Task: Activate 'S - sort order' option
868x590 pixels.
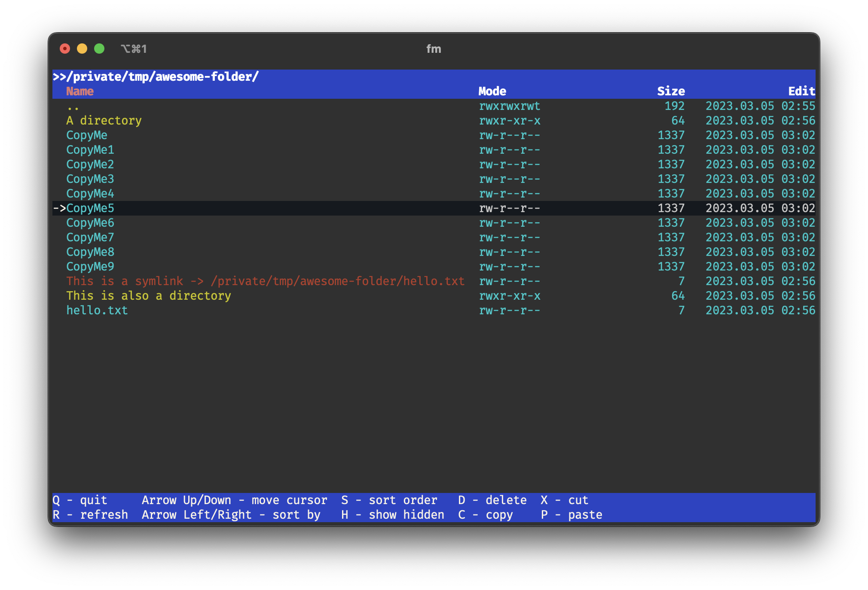Action: (389, 499)
